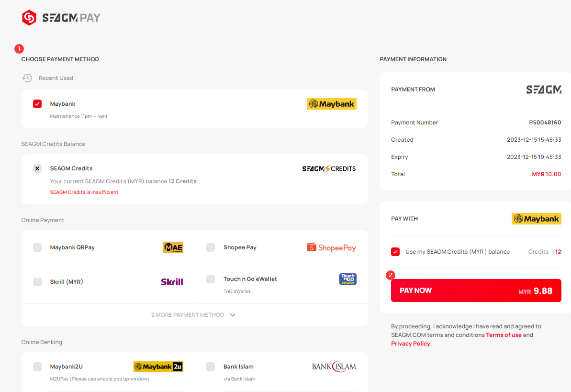Image resolution: width=571 pixels, height=392 pixels.
Task: Click the SEAGM Pay logo
Action: [x=61, y=18]
